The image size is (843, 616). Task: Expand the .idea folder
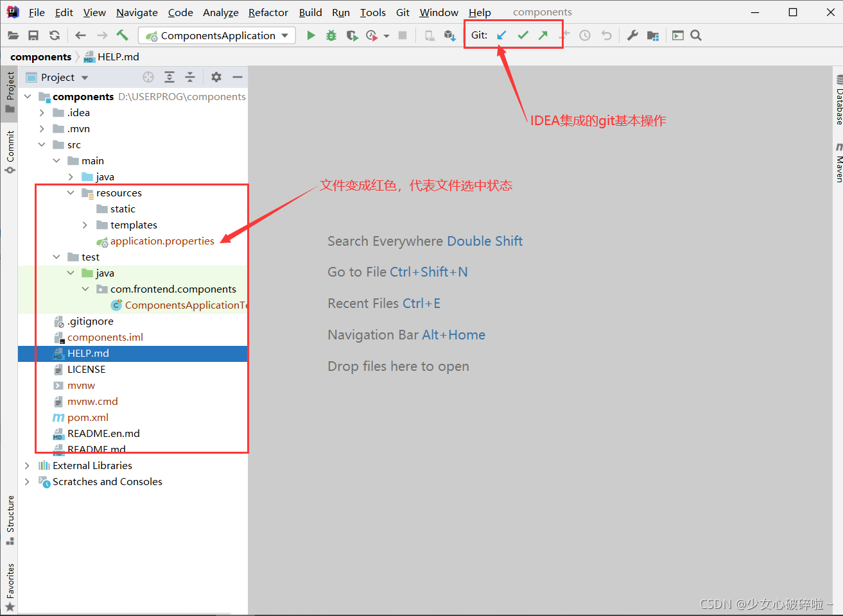42,112
